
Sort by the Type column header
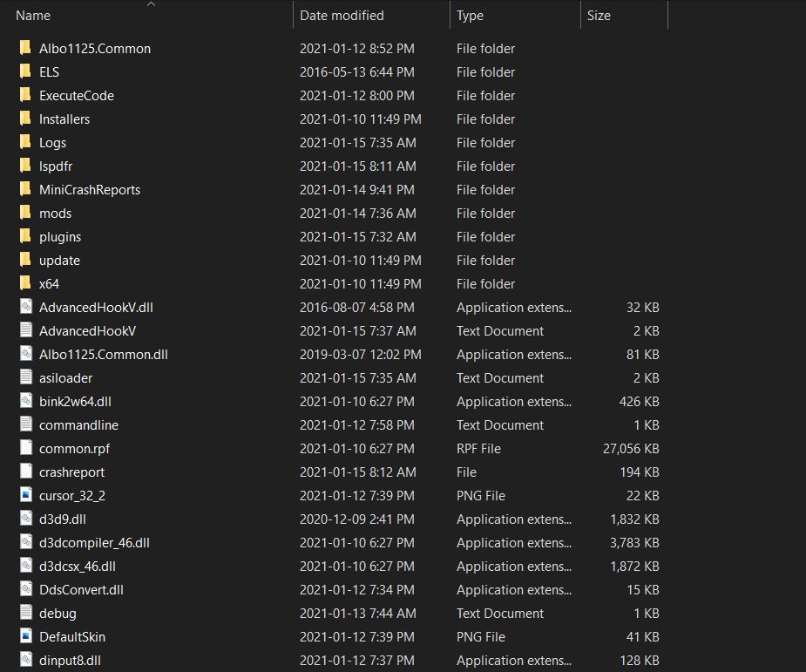point(470,16)
